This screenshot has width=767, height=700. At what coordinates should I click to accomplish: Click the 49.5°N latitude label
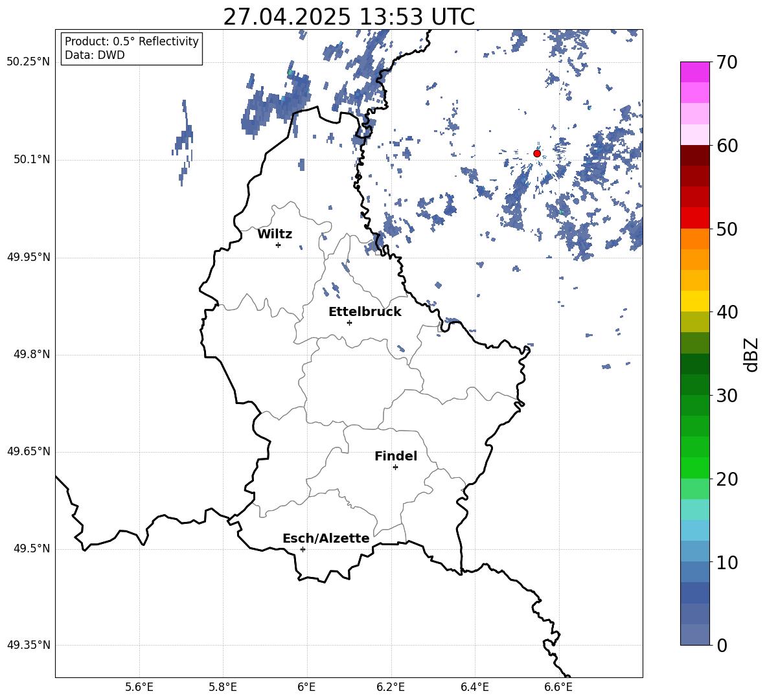(32, 549)
